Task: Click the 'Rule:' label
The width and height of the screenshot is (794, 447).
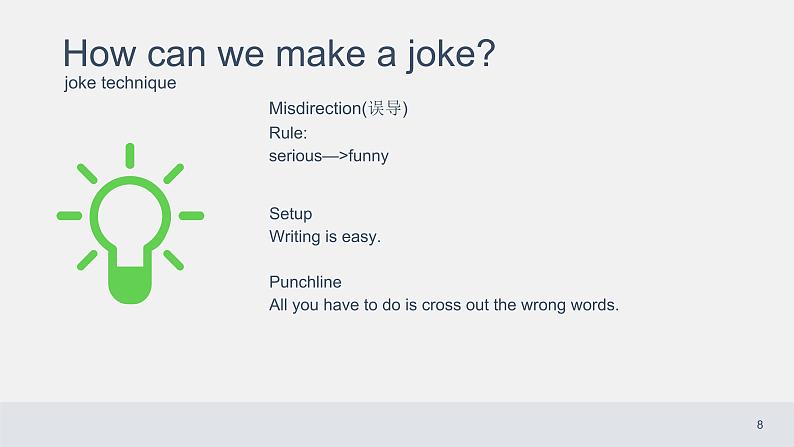Action: pos(288,133)
